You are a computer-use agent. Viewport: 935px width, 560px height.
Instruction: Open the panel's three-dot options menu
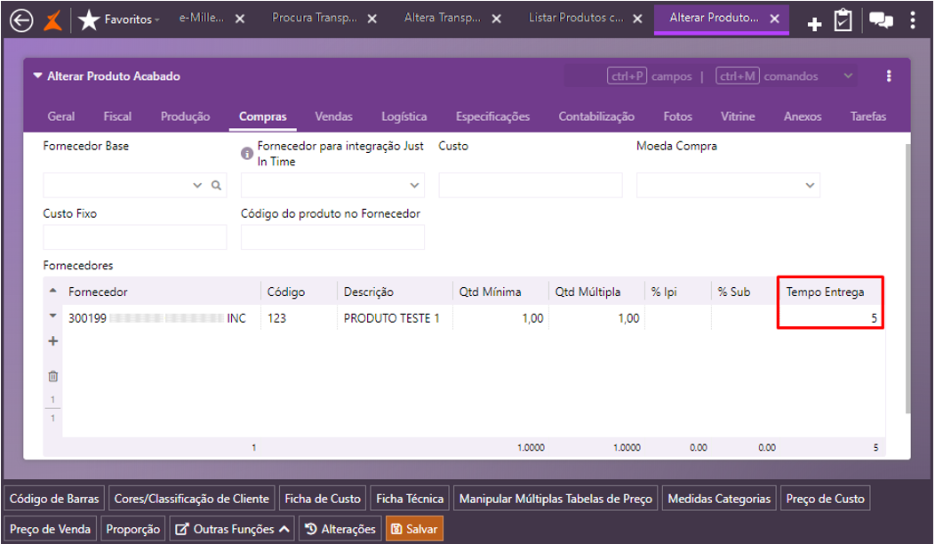pos(889,76)
